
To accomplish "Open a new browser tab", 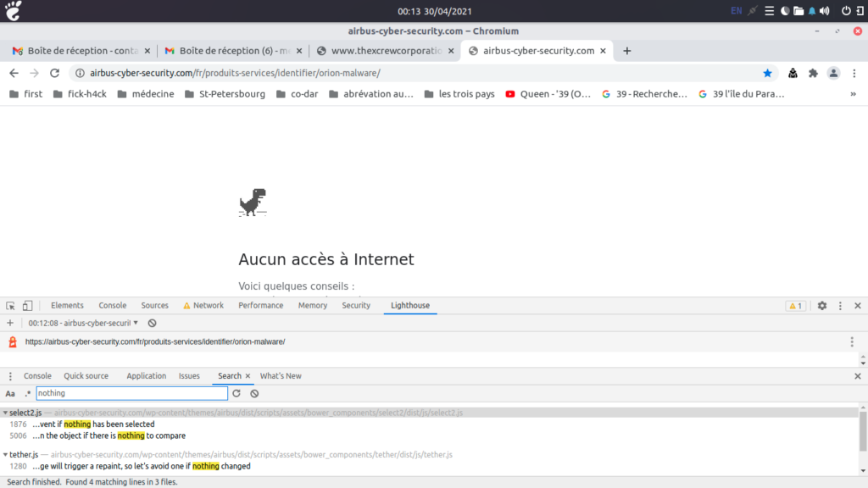I will coord(626,51).
